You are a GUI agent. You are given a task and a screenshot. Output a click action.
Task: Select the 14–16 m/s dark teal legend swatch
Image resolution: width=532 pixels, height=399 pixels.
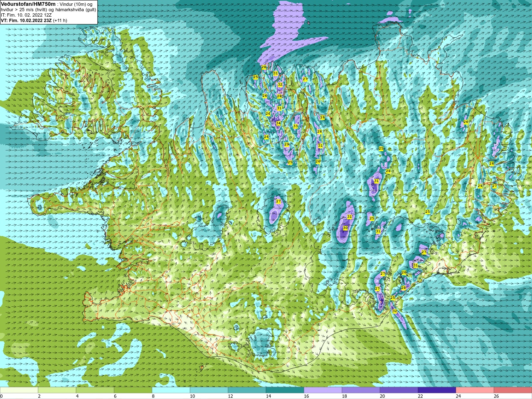click(x=285, y=390)
